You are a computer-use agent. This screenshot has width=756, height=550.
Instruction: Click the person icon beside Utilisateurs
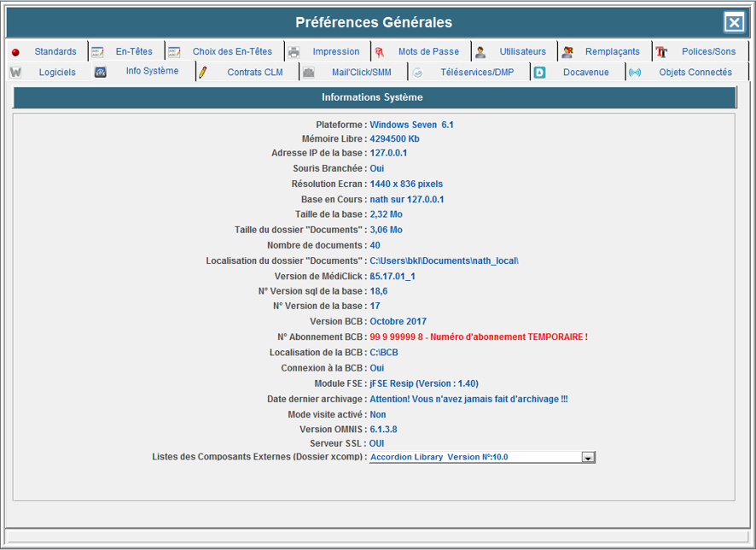480,52
